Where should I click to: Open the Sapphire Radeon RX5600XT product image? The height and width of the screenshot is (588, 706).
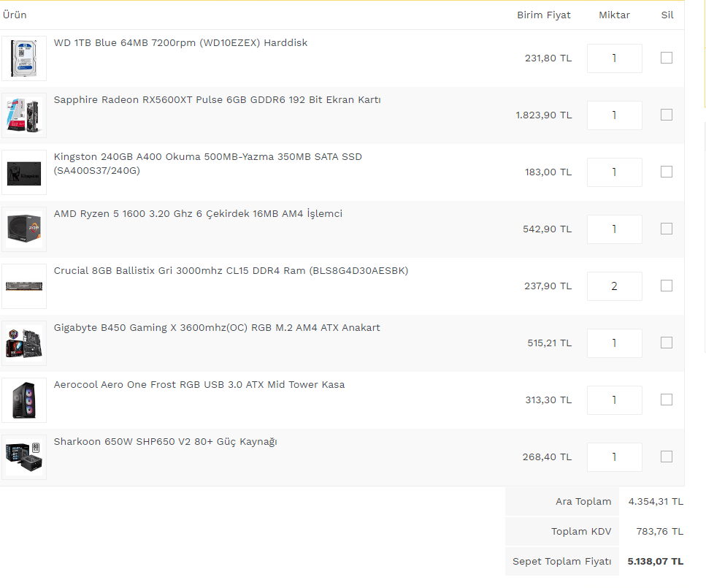tap(24, 115)
